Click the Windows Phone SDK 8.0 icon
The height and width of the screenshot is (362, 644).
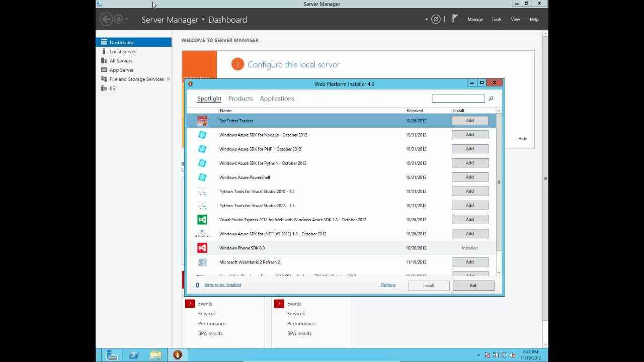click(202, 248)
